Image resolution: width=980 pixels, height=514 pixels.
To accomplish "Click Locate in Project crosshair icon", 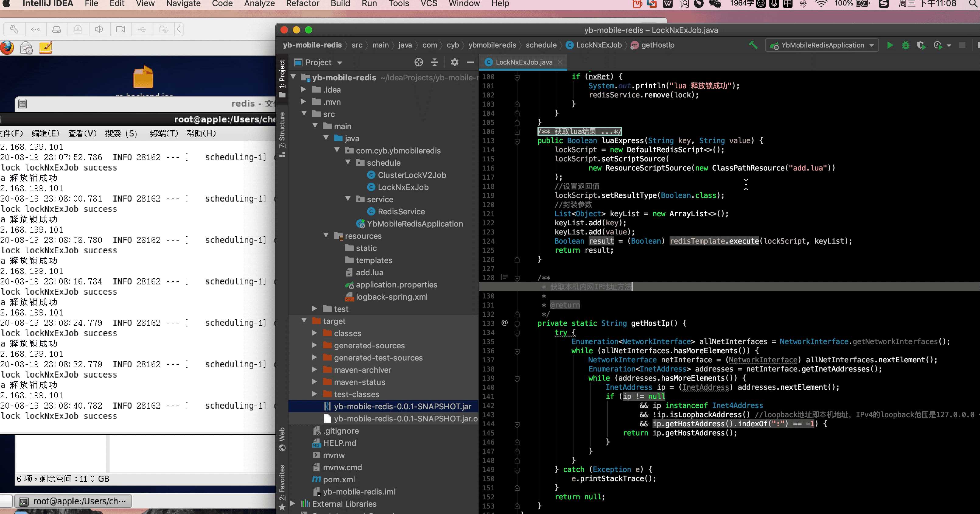I will point(418,62).
